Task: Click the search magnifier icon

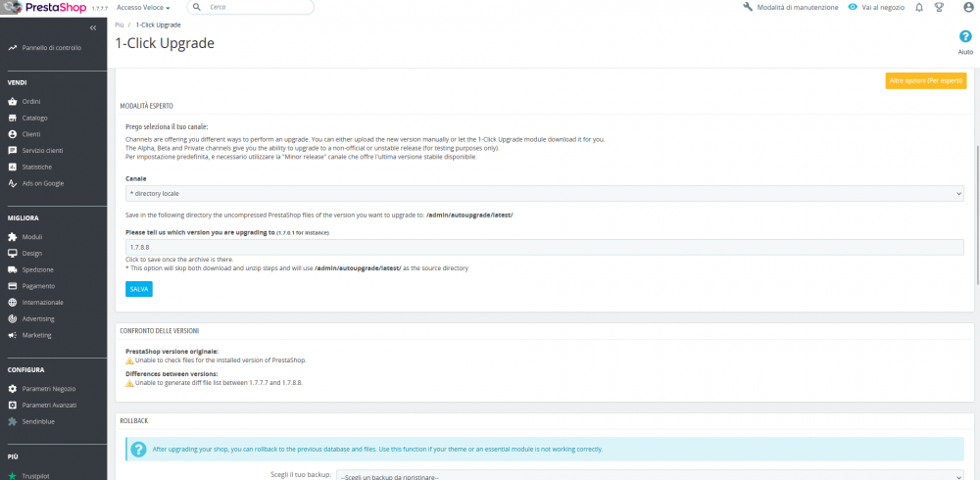Action: pos(198,7)
